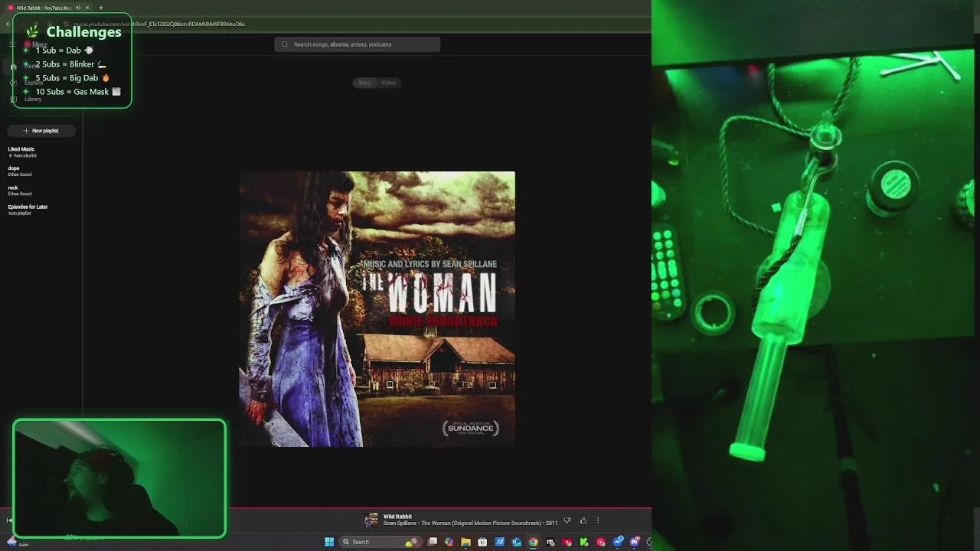Image resolution: width=980 pixels, height=551 pixels.
Task: Switch to the Video view toggle
Action: [x=389, y=83]
